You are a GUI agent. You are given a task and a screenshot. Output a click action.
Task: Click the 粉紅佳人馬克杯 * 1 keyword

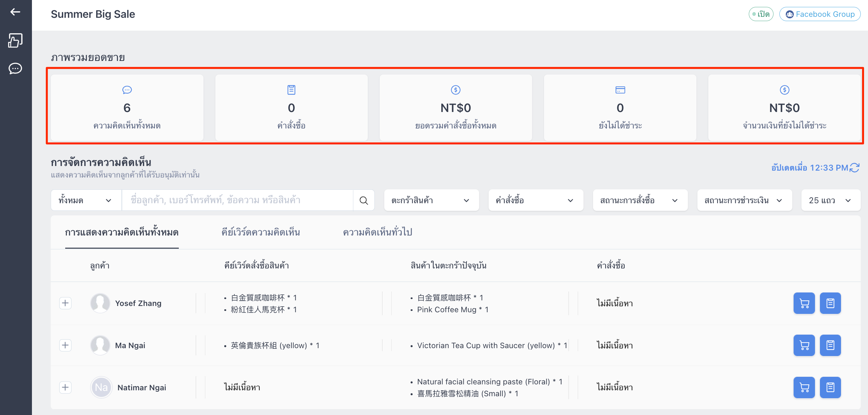pos(264,310)
